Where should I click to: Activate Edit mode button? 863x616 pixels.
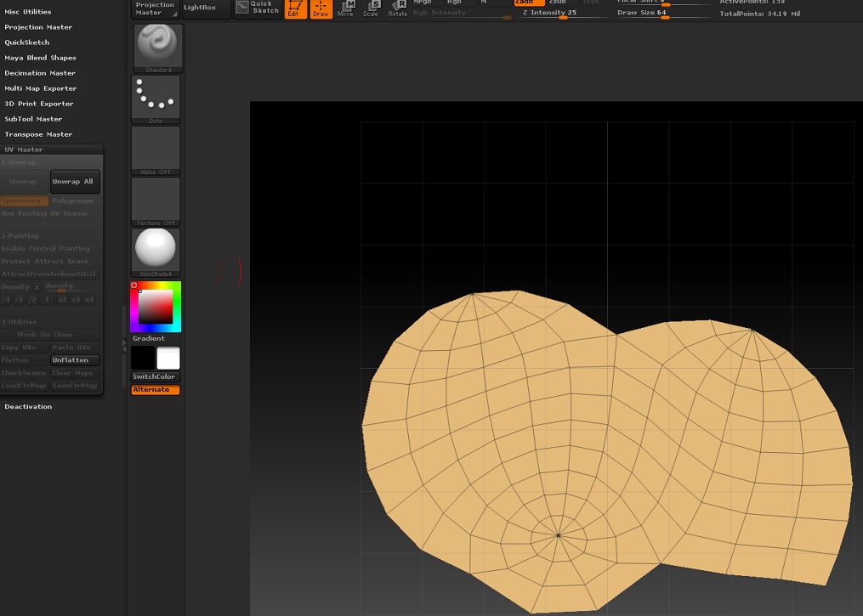click(x=296, y=8)
